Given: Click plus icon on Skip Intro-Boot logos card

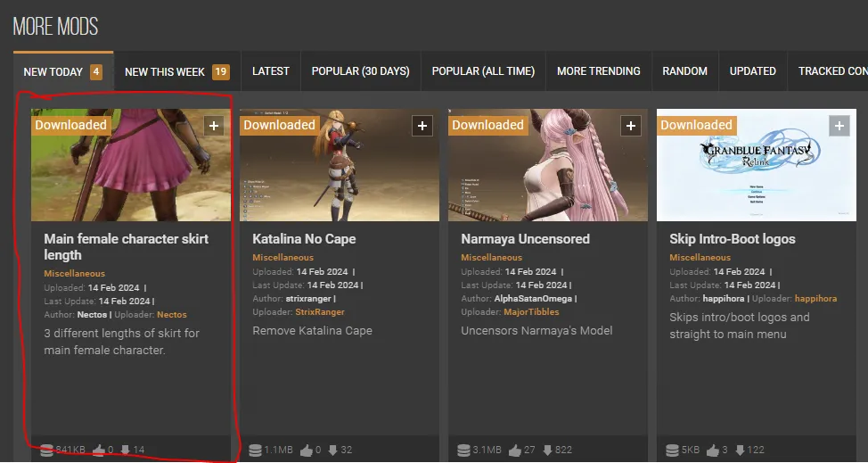Looking at the screenshot, I should point(839,126).
